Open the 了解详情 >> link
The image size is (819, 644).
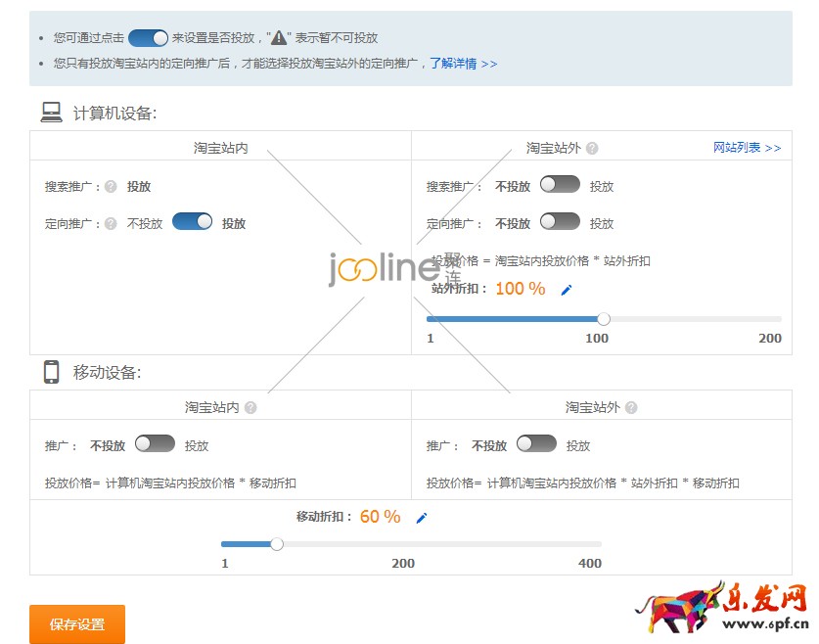pyautogui.click(x=463, y=64)
